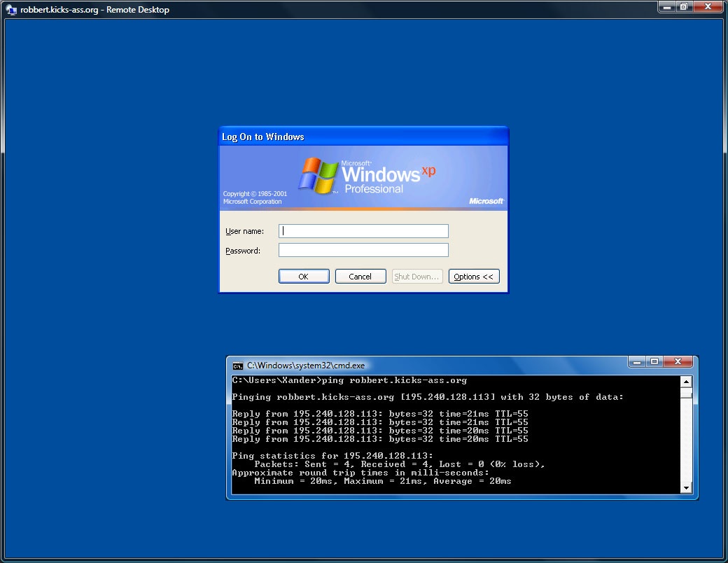Click the cmd window scrollbar thumb
Screen dimensions: 728x563
(686, 393)
